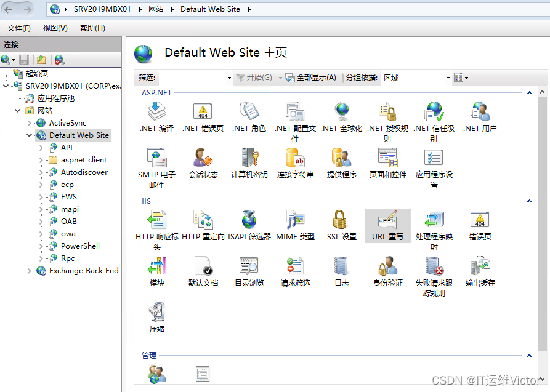
Task: Open MIME 类型 settings
Action: coord(295,225)
